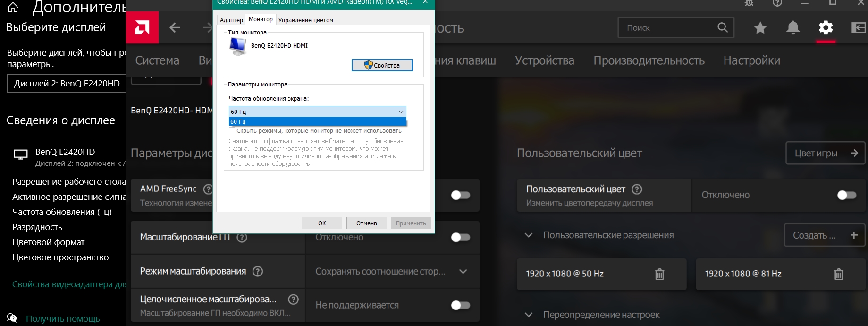Open the Частота обновления экрана dropdown
Image resolution: width=868 pixels, height=326 pixels.
317,112
